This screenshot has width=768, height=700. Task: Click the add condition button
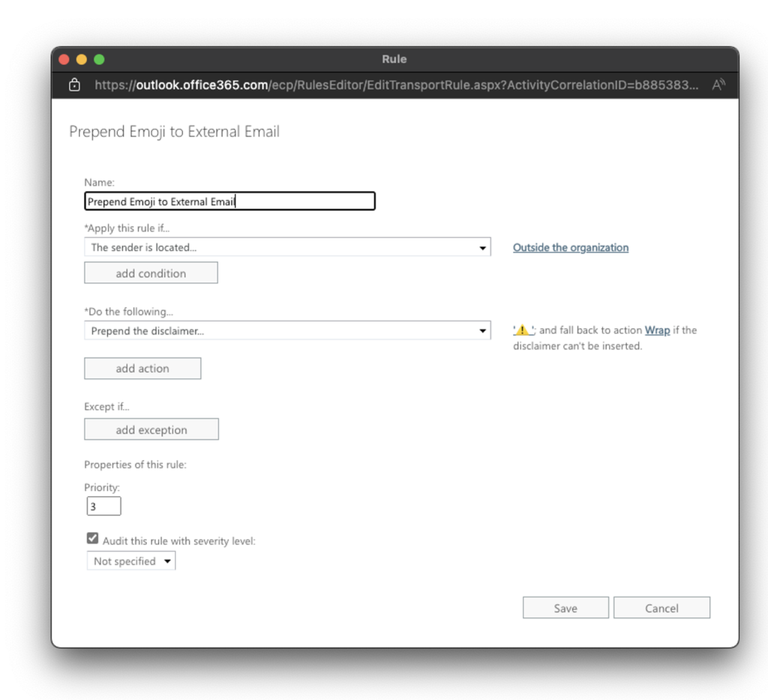click(151, 273)
